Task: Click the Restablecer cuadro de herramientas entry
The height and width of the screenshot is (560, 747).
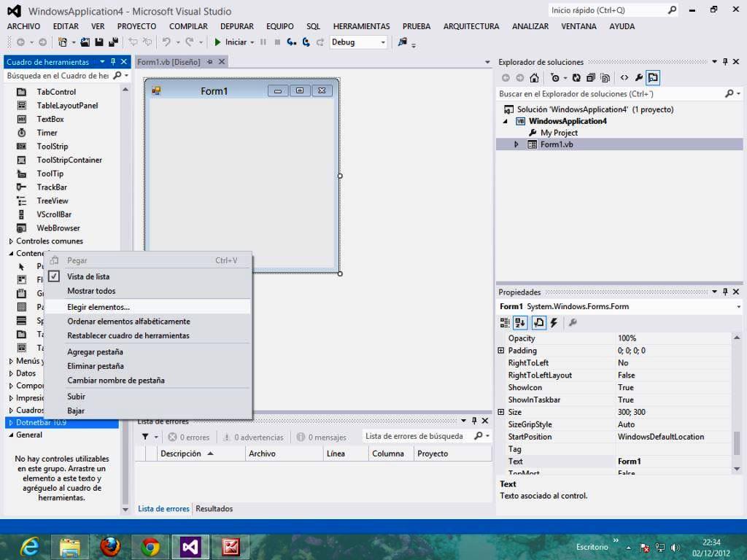Action: click(x=128, y=335)
